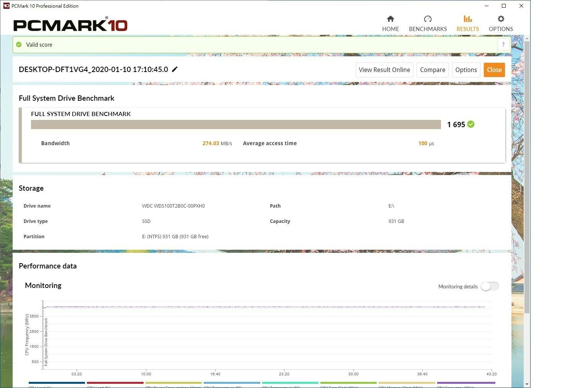
Task: Click the Capacity value 931 GB
Action: tap(396, 221)
